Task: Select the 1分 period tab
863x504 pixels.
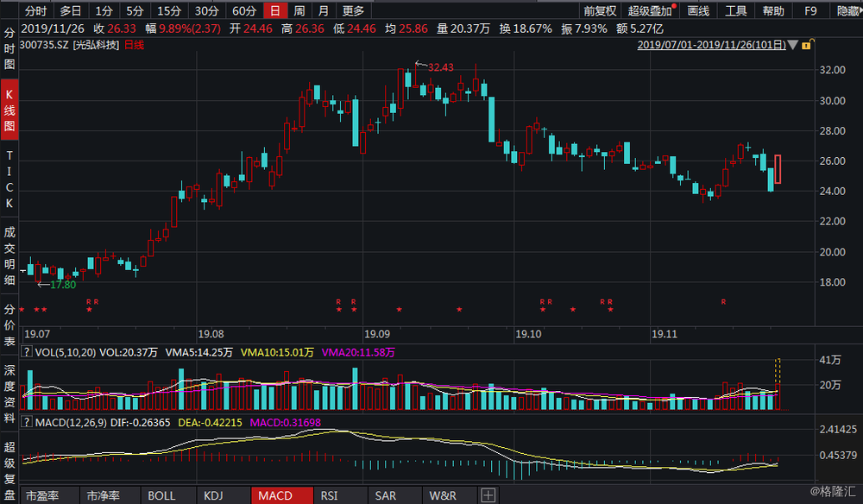Action: [x=104, y=10]
